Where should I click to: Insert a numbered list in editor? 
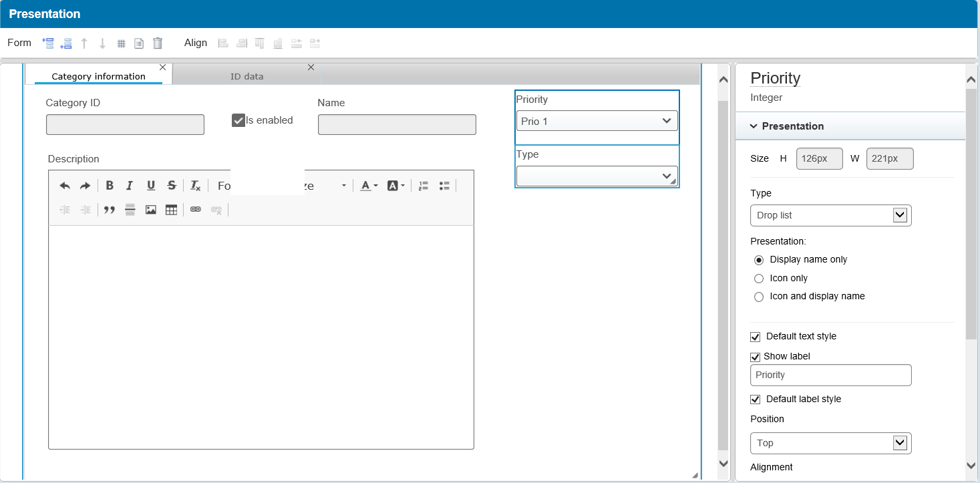coord(423,186)
